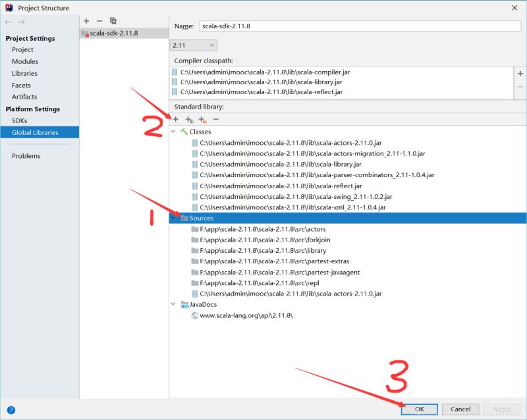Viewport: 527px width, 420px height.
Task: Collapse the Classes tree node
Action: click(173, 132)
